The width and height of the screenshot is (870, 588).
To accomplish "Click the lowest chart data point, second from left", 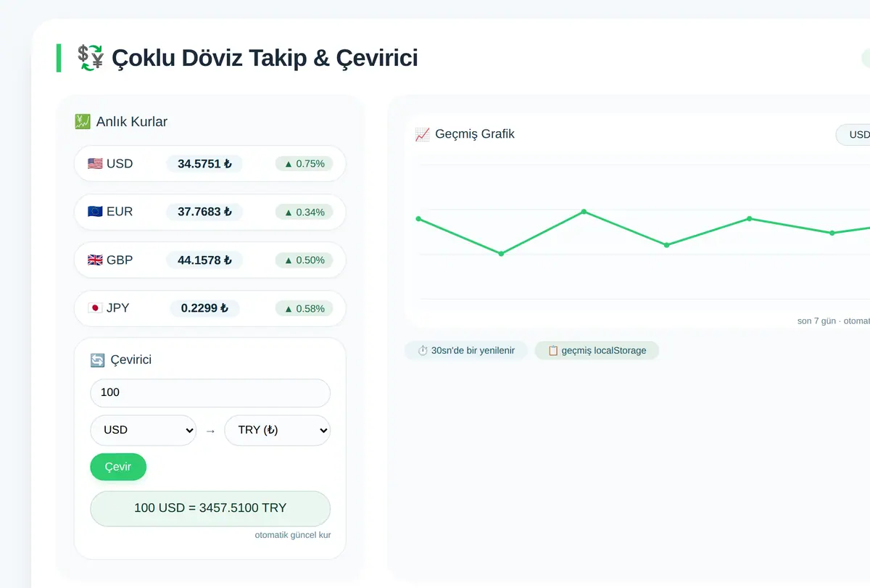I will (x=501, y=254).
